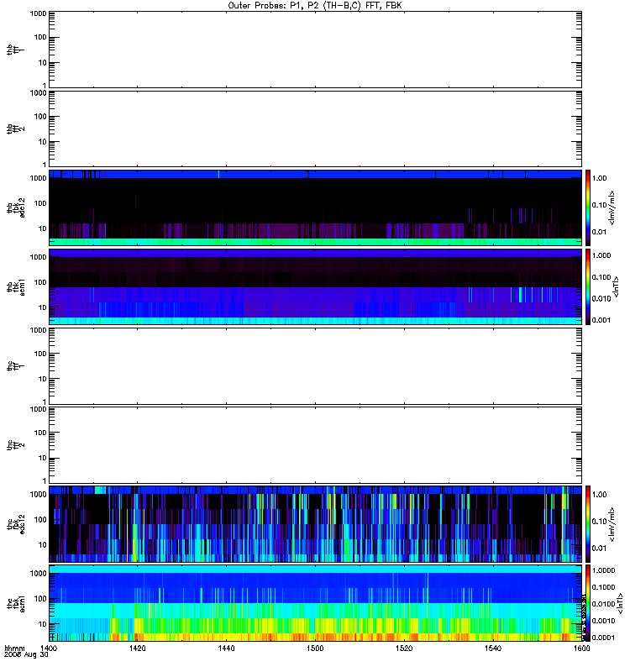Image resolution: width=630 pixels, height=672 pixels.
Task: Click the y-axis title of the top thb fff panel
Action: pos(15,50)
